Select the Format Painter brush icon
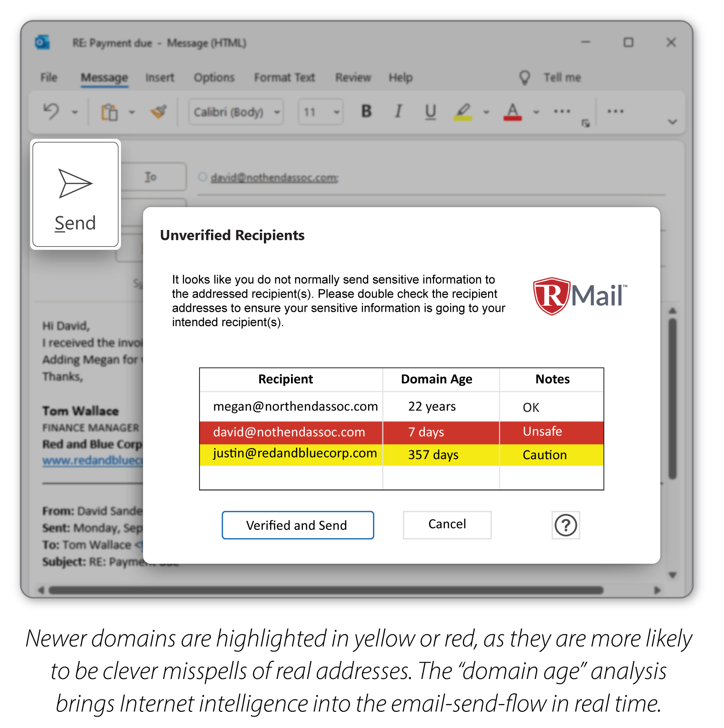 click(159, 112)
